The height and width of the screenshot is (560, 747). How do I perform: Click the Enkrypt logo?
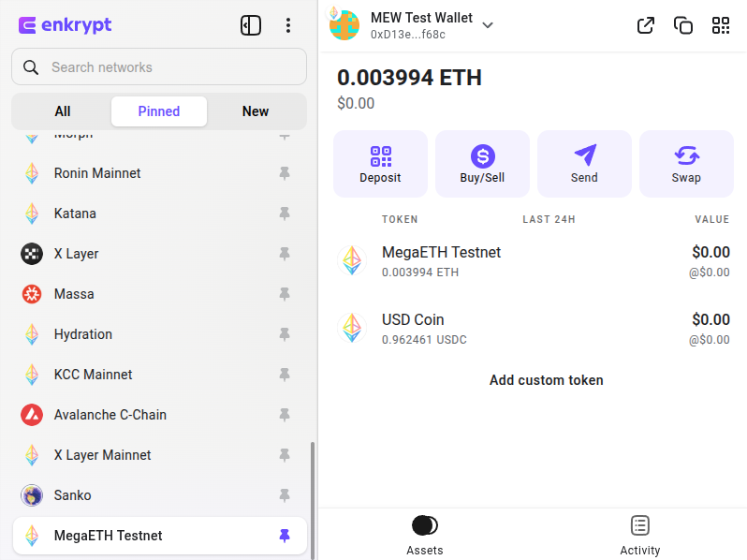(65, 24)
